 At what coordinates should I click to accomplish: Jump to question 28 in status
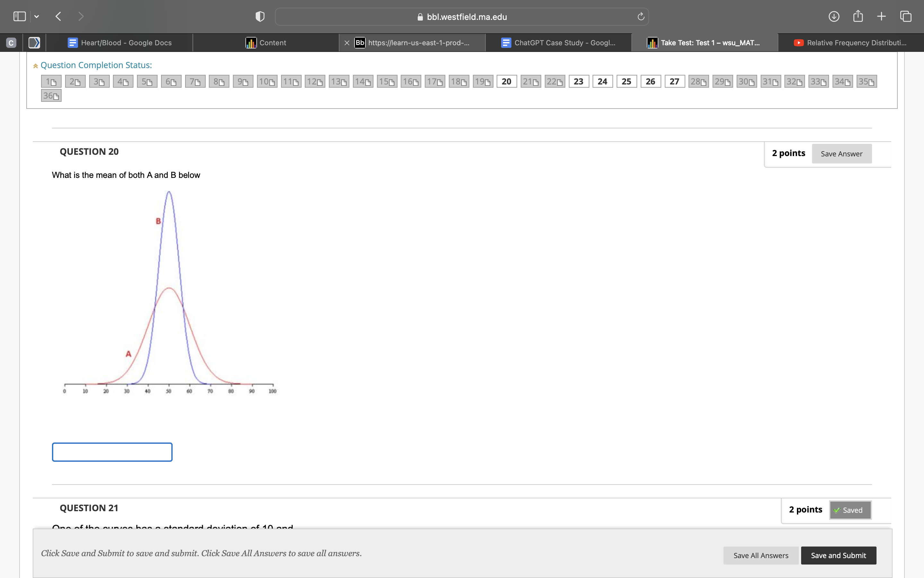(699, 82)
